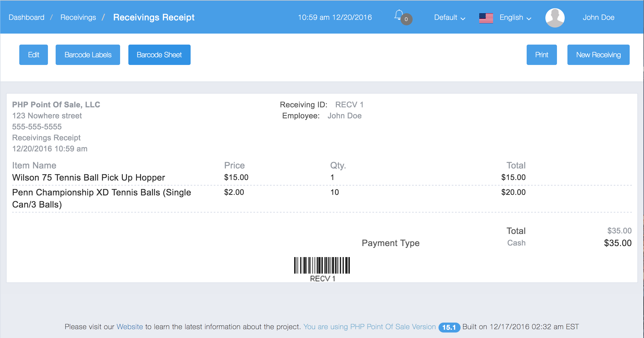The width and height of the screenshot is (644, 338).
Task: Navigate to Receivings breadcrumb
Action: [x=78, y=17]
